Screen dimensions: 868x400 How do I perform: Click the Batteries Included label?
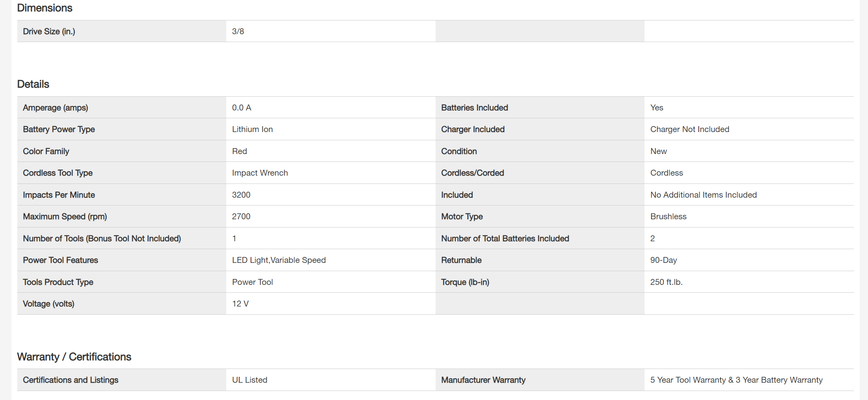click(474, 108)
